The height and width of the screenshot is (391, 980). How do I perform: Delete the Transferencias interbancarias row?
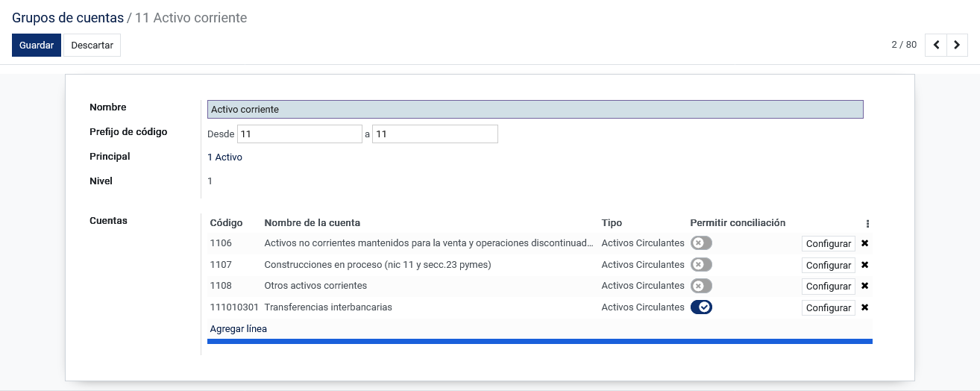[x=864, y=307]
